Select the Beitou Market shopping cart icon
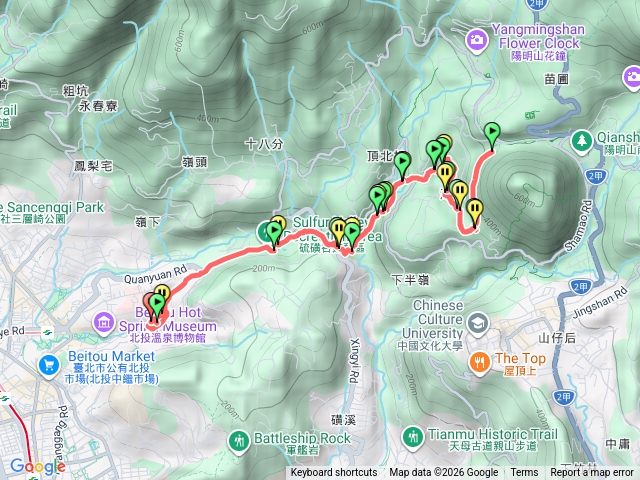The image size is (640, 480). (49, 365)
